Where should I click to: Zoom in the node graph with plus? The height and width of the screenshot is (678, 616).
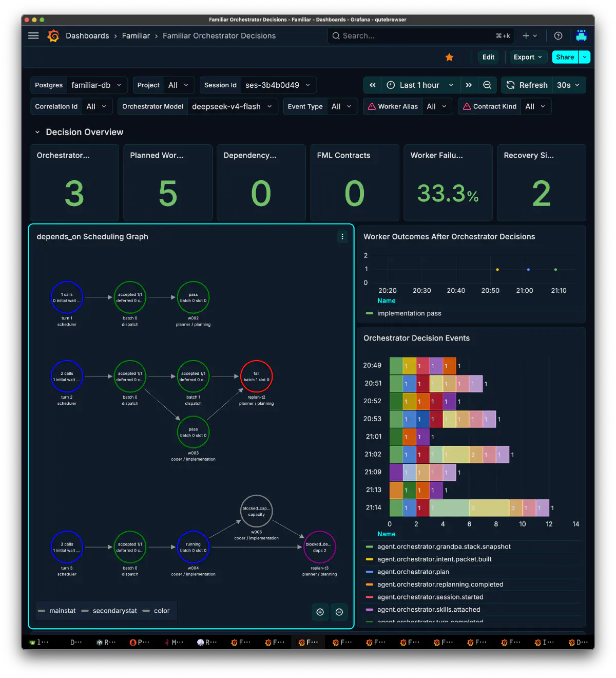[x=320, y=612]
